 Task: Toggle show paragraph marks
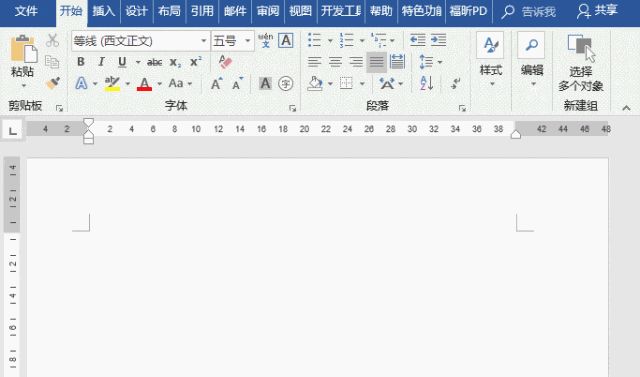[x=456, y=84]
